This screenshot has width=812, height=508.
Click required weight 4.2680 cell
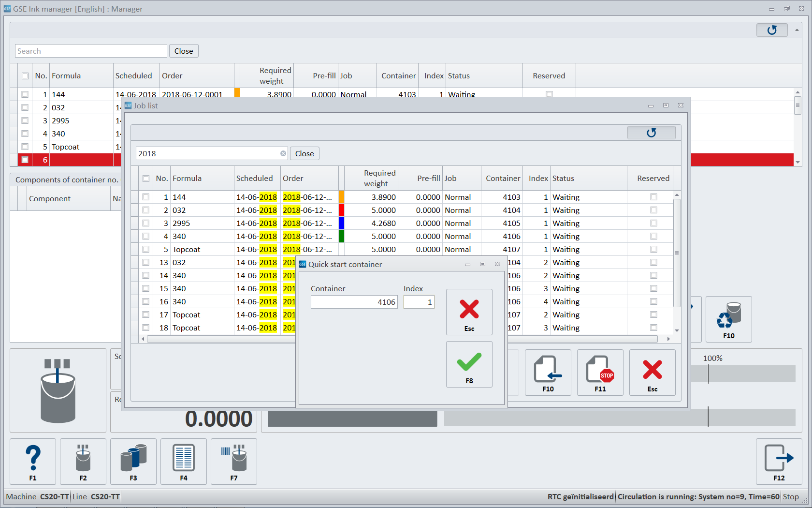pos(371,223)
